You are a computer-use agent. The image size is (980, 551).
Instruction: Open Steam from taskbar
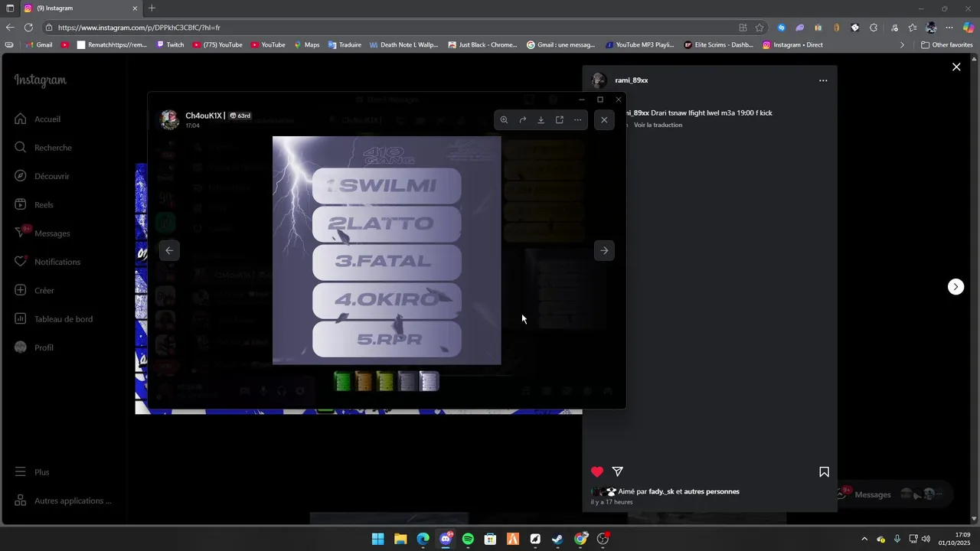(x=557, y=539)
